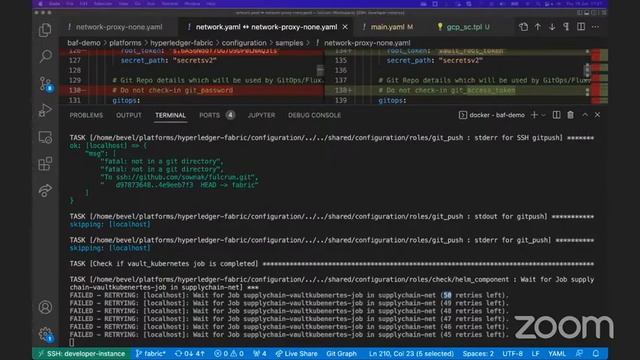Open notifications bell in status bar
This screenshot has height=360, width=640.
click(x=596, y=353)
